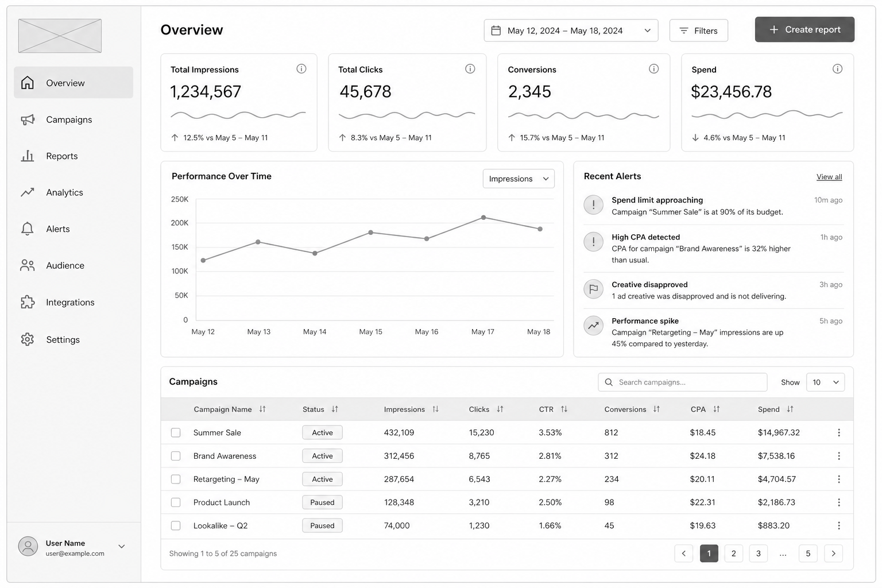
Task: Click the Audience people icon
Action: [x=27, y=265]
